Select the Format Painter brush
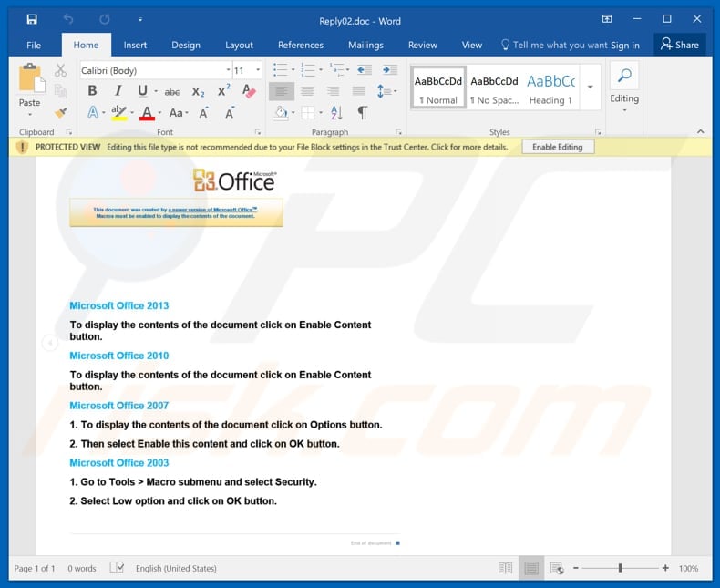Screen dimensions: 720x588 (x=61, y=112)
